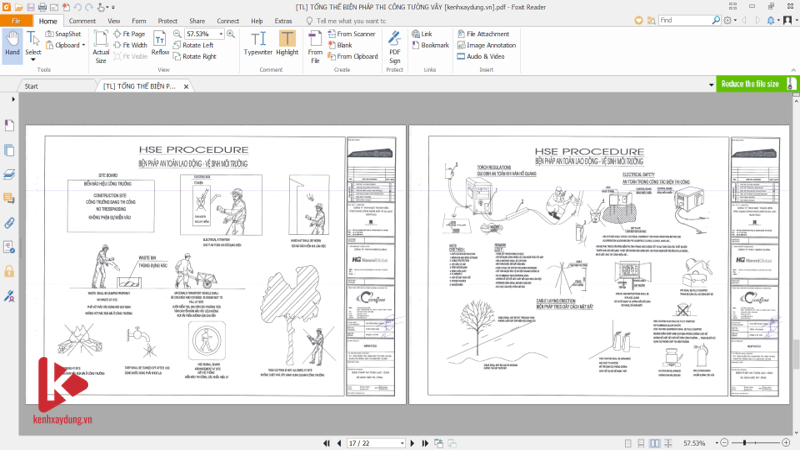Enable facing two-page view mode
The image size is (800, 450).
pyautogui.click(x=655, y=442)
